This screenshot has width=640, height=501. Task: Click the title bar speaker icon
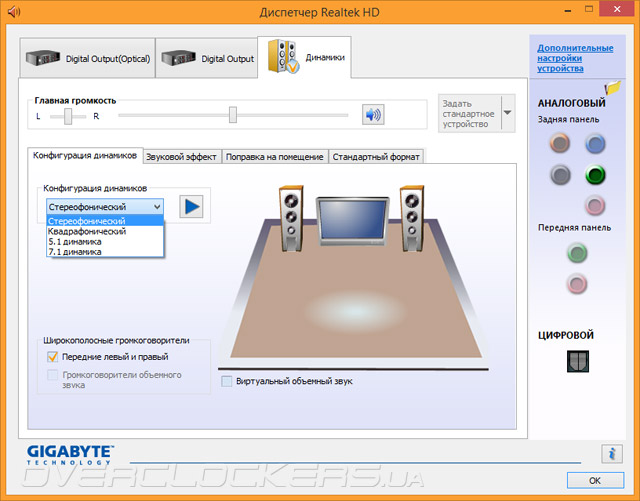[x=14, y=11]
